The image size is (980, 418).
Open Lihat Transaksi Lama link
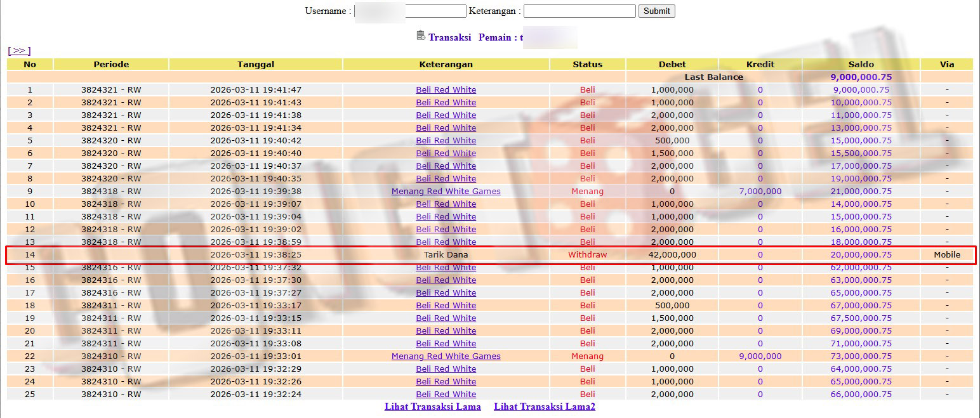coord(432,407)
